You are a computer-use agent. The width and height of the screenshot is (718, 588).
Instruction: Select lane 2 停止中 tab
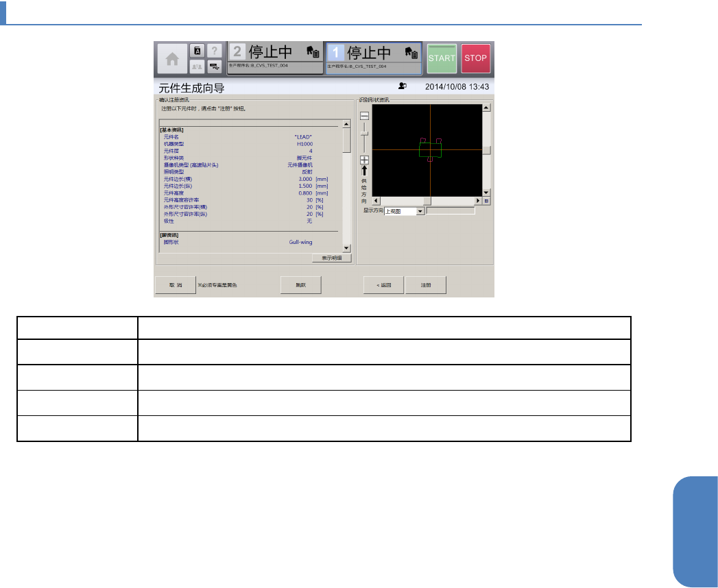[275, 58]
